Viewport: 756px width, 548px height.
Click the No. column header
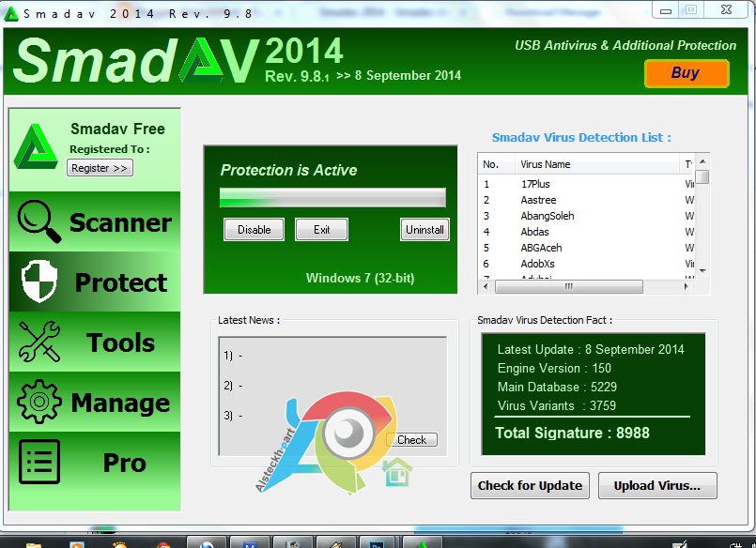(497, 164)
